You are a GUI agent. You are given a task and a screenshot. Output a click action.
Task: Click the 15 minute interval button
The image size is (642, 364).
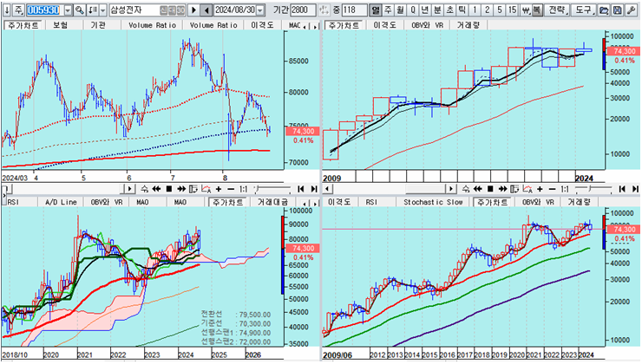[x=512, y=10]
